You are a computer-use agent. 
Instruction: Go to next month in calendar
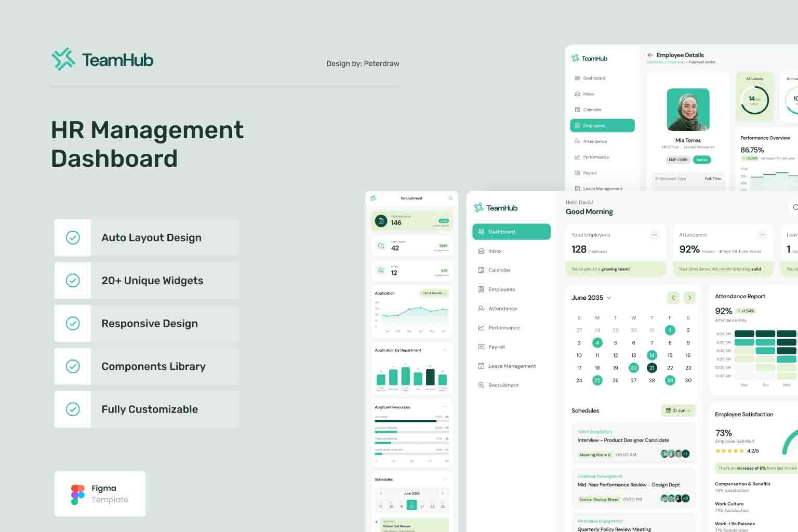point(689,298)
